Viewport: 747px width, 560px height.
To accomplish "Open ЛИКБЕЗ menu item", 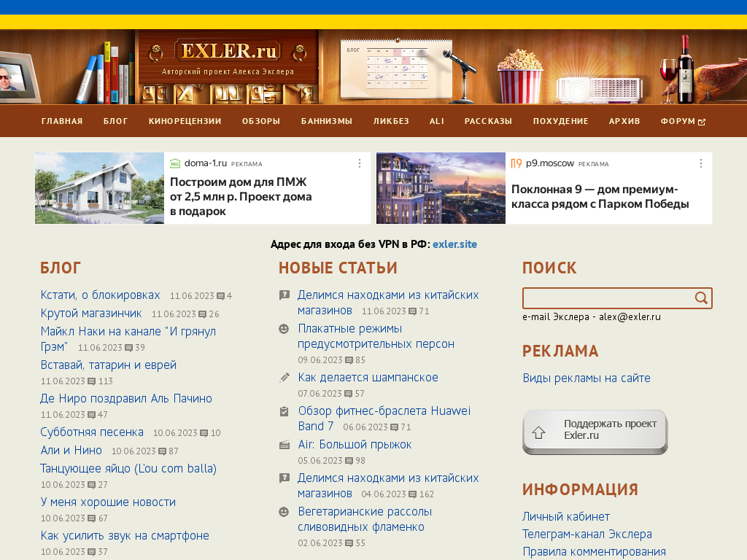I will pos(391,122).
